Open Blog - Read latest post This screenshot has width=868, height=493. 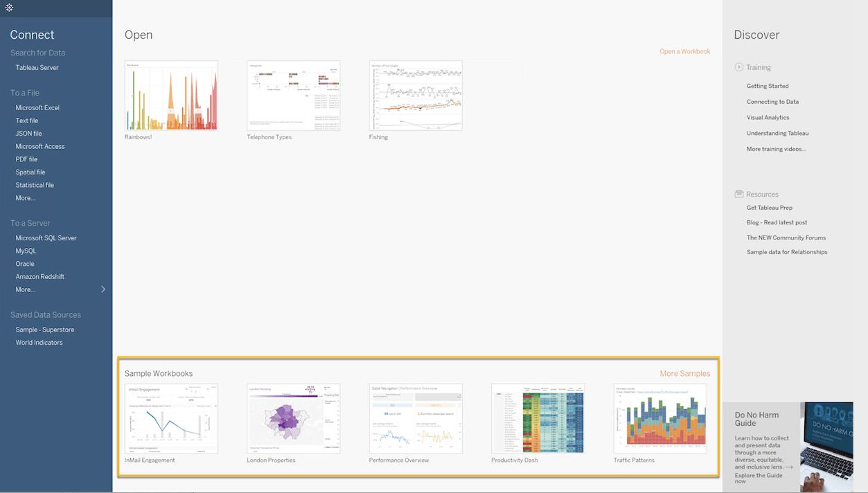(x=777, y=223)
